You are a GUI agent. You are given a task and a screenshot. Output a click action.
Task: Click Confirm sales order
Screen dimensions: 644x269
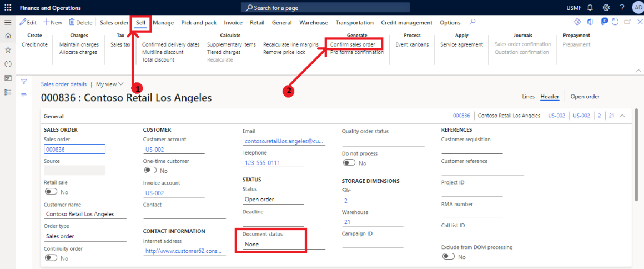[x=353, y=44]
